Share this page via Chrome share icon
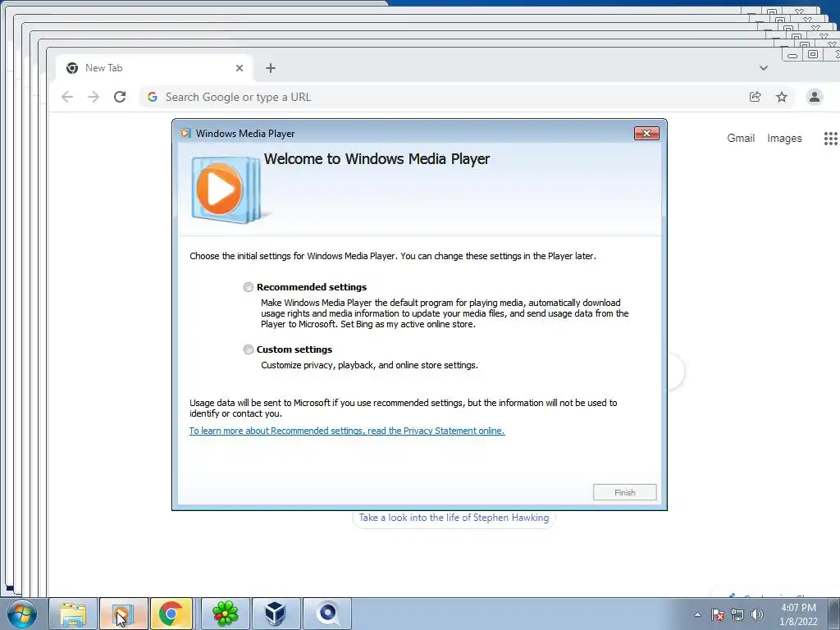The image size is (840, 630). (x=756, y=97)
